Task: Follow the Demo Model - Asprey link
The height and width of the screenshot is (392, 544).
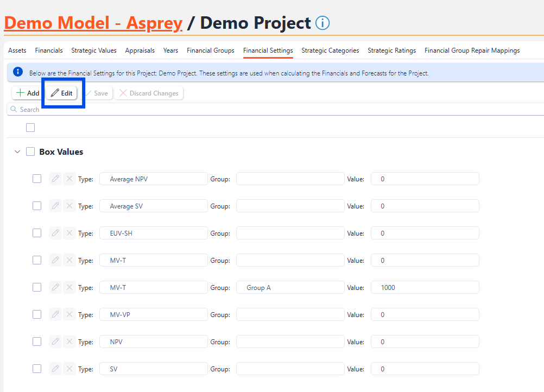Action: tap(93, 23)
